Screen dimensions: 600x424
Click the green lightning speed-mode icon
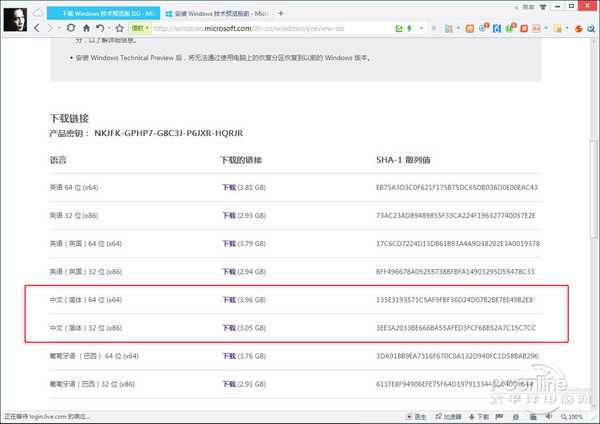(409, 28)
